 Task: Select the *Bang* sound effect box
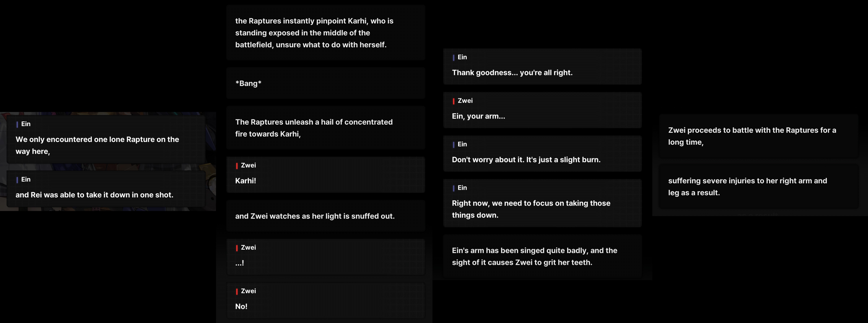[x=325, y=83]
